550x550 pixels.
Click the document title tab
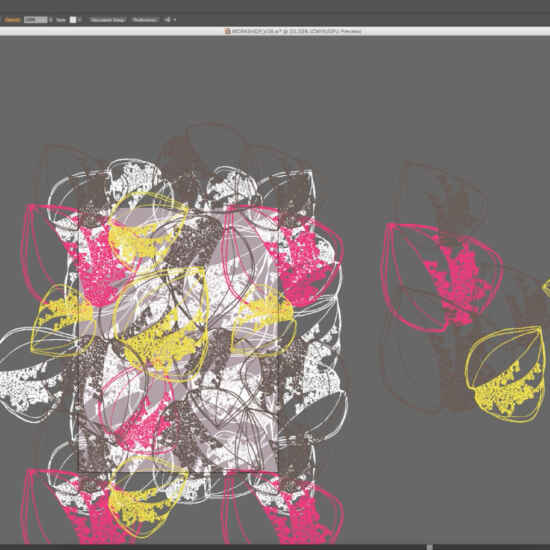[x=293, y=31]
